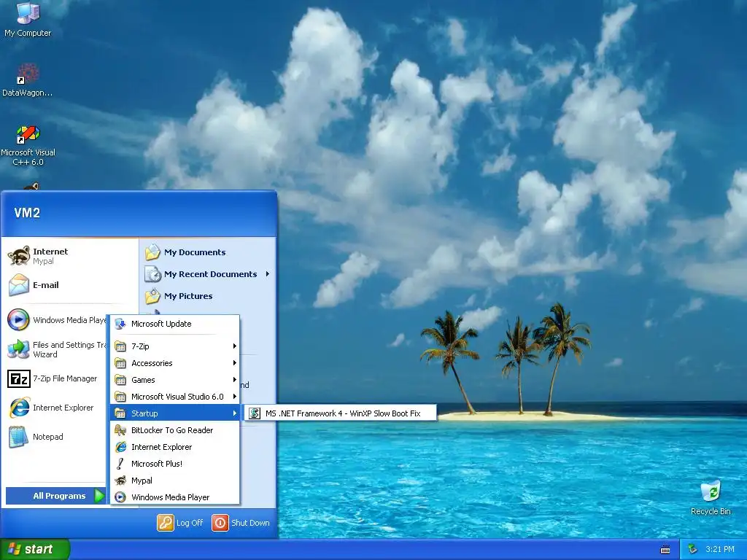Click the Start button

point(34,549)
